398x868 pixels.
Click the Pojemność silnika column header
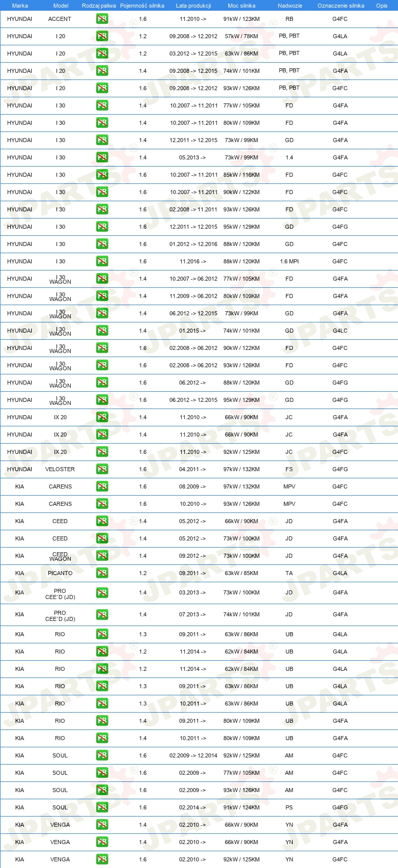(142, 6)
